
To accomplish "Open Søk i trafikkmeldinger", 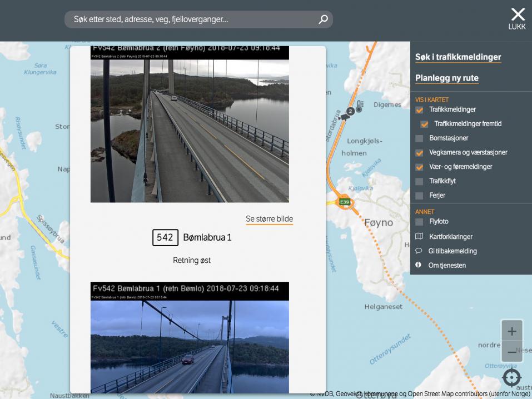I will (458, 57).
